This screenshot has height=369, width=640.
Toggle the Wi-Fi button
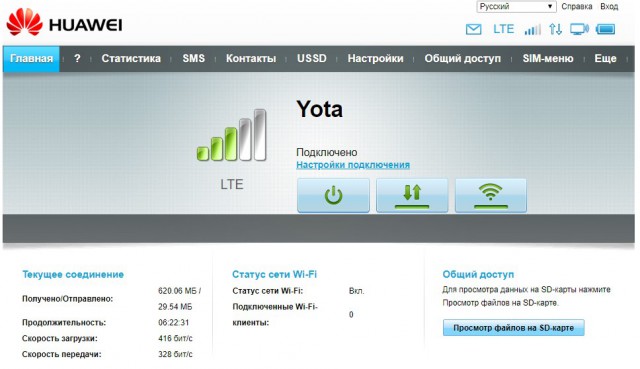pos(491,195)
